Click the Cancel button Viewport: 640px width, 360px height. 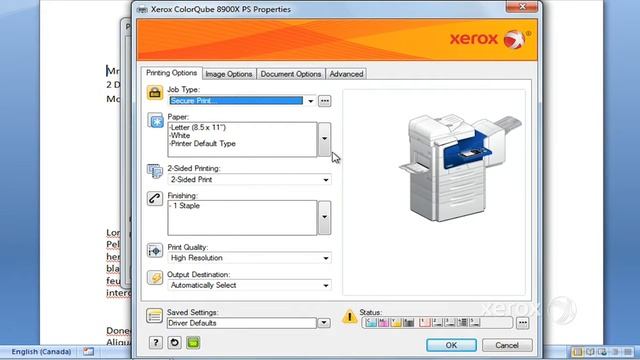coord(507,345)
